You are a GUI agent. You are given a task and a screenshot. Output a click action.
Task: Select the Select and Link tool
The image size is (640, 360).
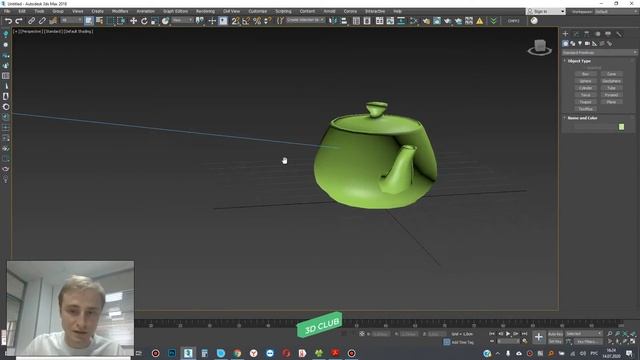(x=31, y=21)
